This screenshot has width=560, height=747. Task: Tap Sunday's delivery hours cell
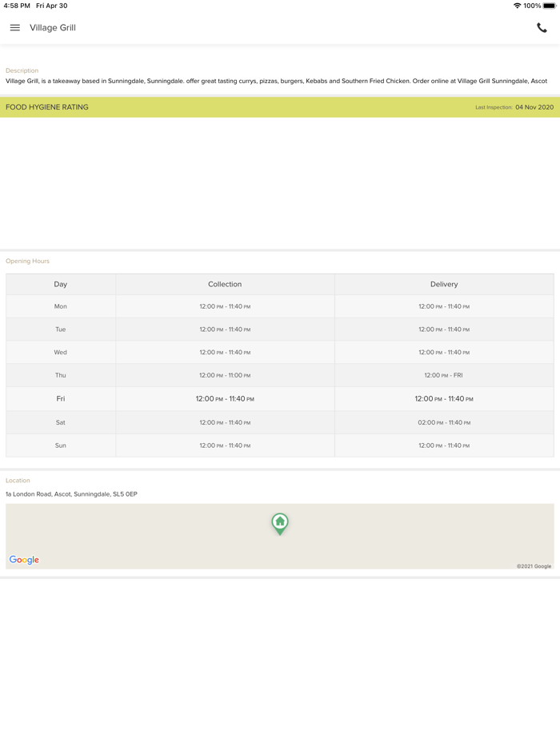(x=444, y=445)
